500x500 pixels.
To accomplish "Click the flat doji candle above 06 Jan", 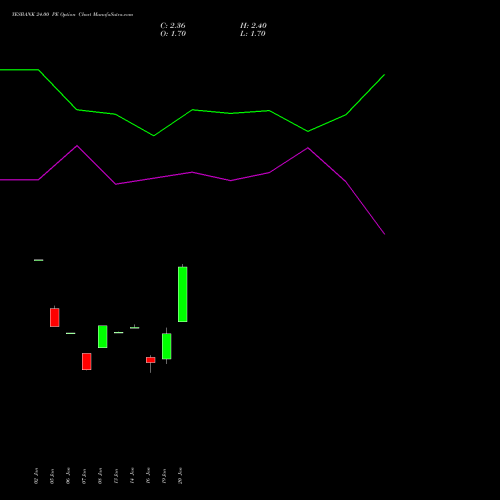I will 71,333.
